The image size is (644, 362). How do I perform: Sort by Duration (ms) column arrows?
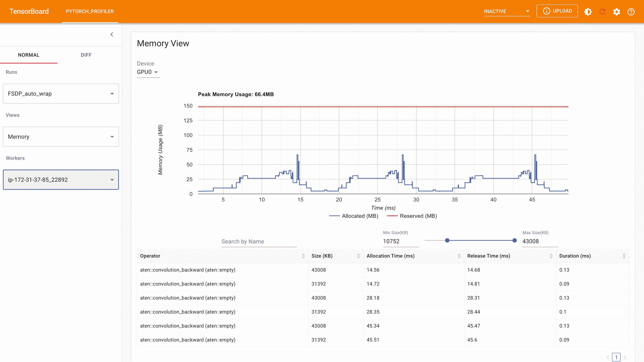pyautogui.click(x=624, y=256)
